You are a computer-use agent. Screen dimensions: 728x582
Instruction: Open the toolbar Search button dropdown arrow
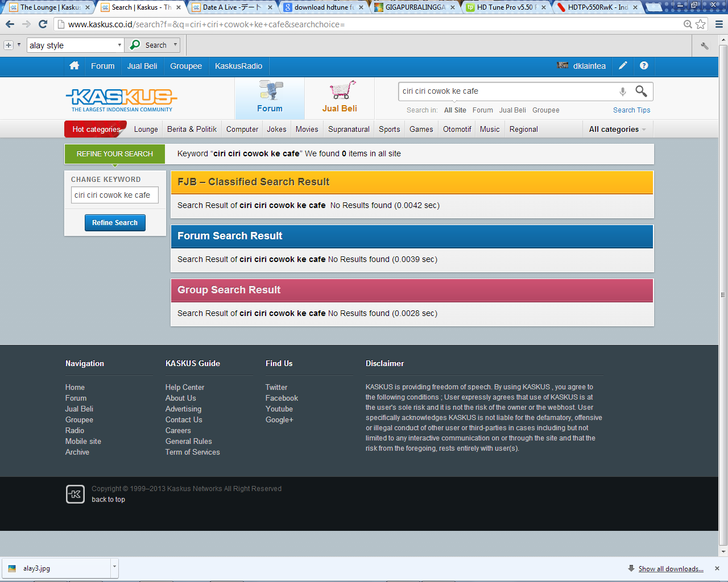175,45
